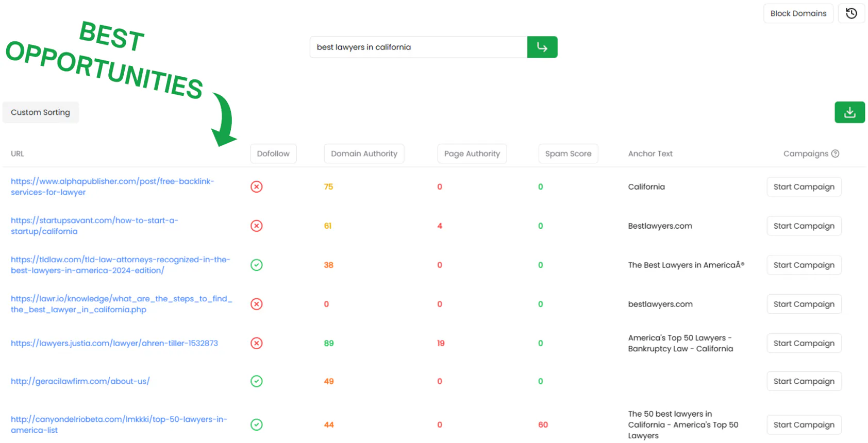Click dofollow green check for tldlaw row
Image resolution: width=868 pixels, height=443 pixels.
(x=257, y=265)
